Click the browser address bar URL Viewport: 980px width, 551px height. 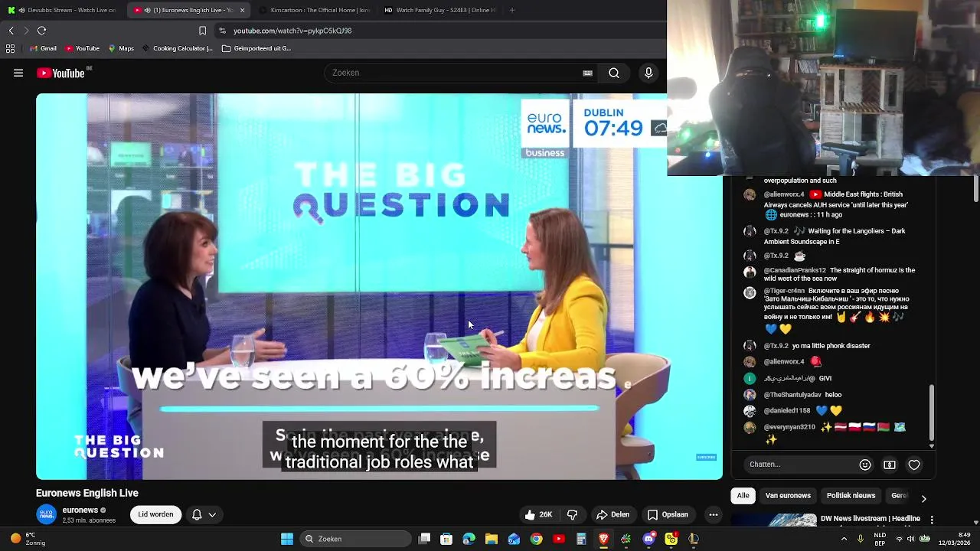(292, 31)
